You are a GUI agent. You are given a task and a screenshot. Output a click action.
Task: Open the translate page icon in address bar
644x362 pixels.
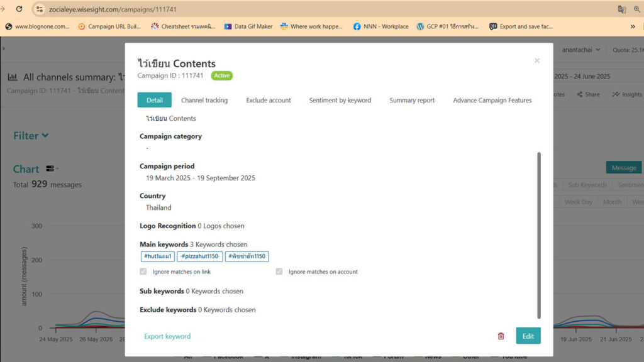coord(622,9)
